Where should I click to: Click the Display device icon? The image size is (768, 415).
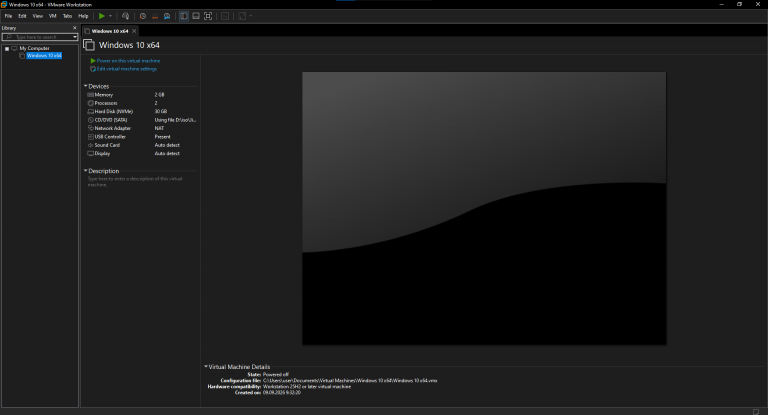[91, 153]
